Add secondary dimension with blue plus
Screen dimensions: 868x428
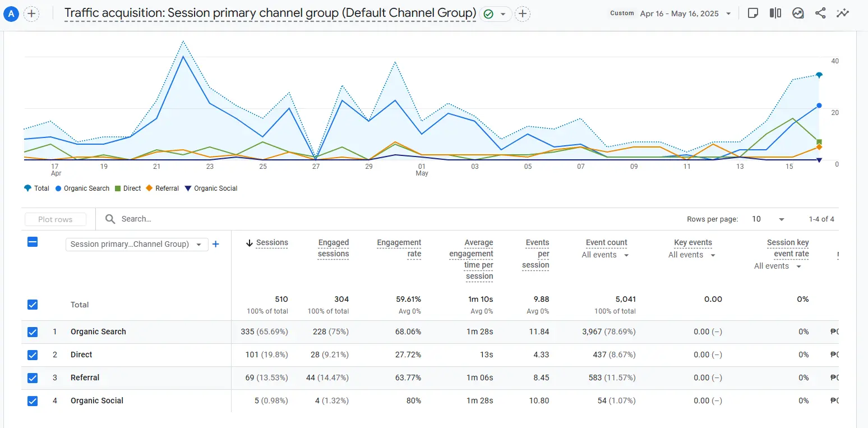pos(215,244)
